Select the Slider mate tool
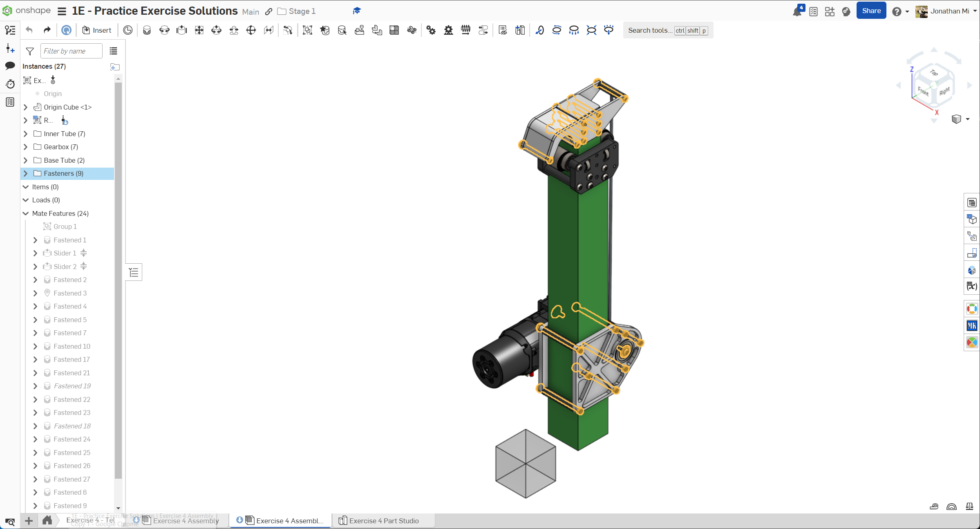The width and height of the screenshot is (980, 529). (181, 30)
